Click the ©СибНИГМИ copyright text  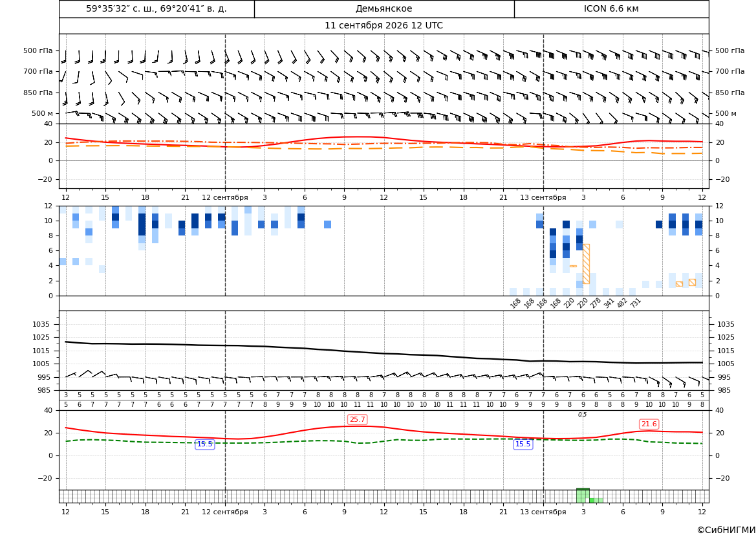click(x=726, y=530)
